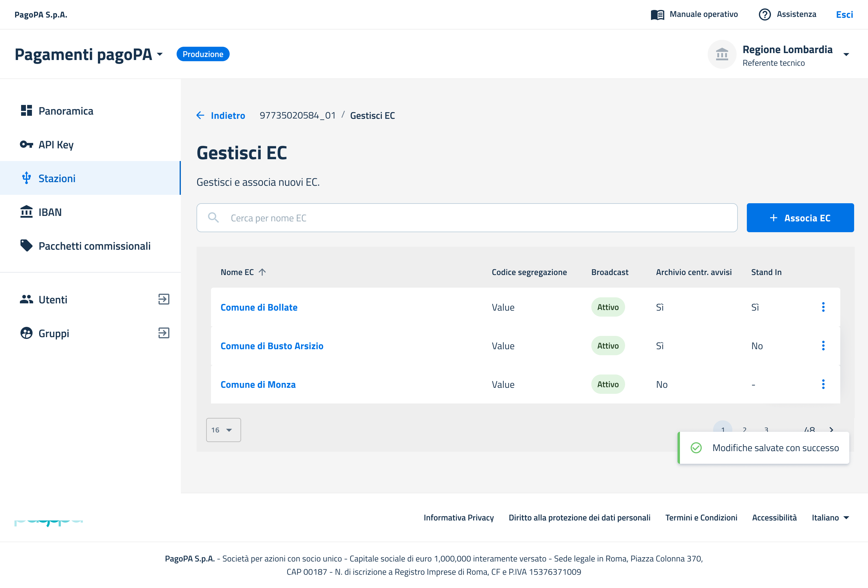Open Pacchetti commissionali in the sidebar
Screen dimensions: 868x588
94,246
